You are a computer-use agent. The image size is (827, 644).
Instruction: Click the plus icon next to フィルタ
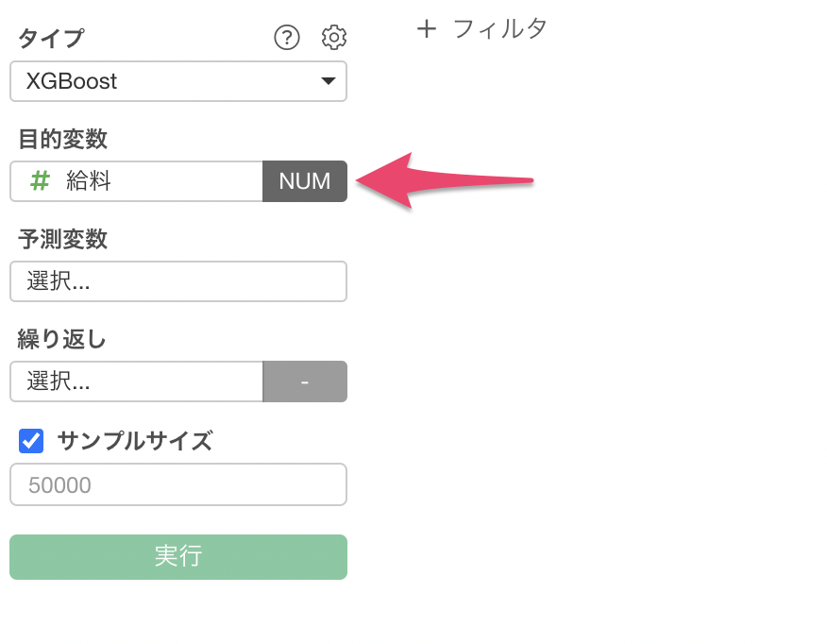pos(426,28)
